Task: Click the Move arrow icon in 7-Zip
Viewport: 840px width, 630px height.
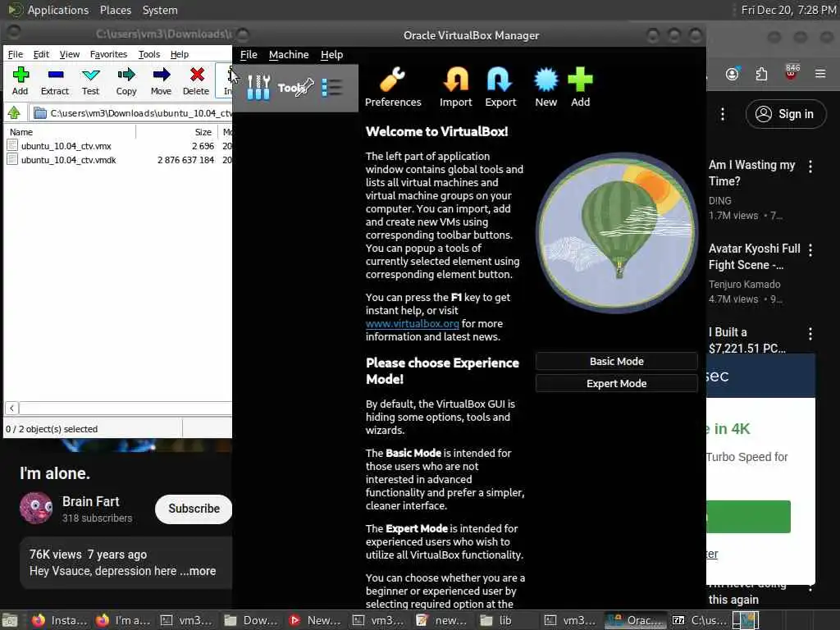Action: click(162, 75)
